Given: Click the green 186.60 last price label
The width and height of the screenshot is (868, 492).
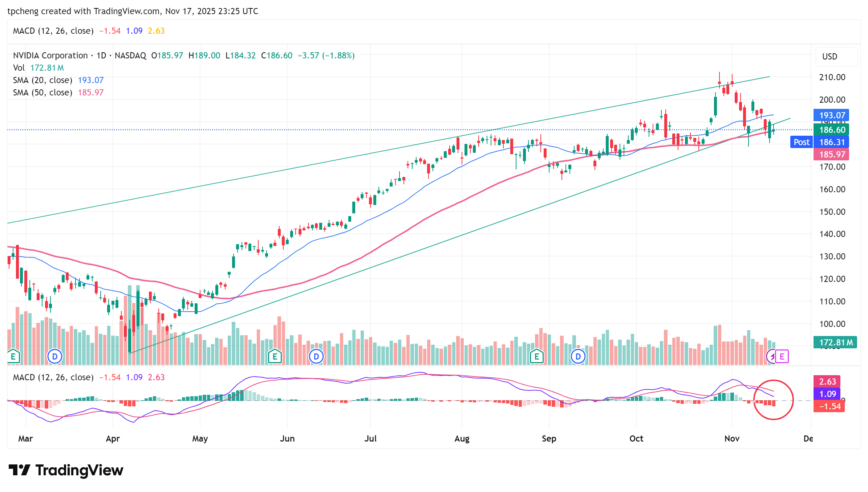Looking at the screenshot, I should pos(832,130).
